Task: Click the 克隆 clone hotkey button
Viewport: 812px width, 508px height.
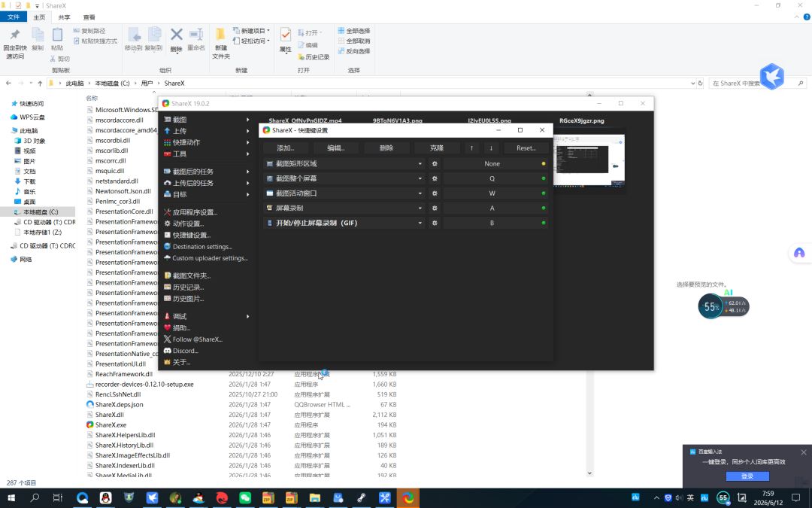Action: tap(437, 148)
